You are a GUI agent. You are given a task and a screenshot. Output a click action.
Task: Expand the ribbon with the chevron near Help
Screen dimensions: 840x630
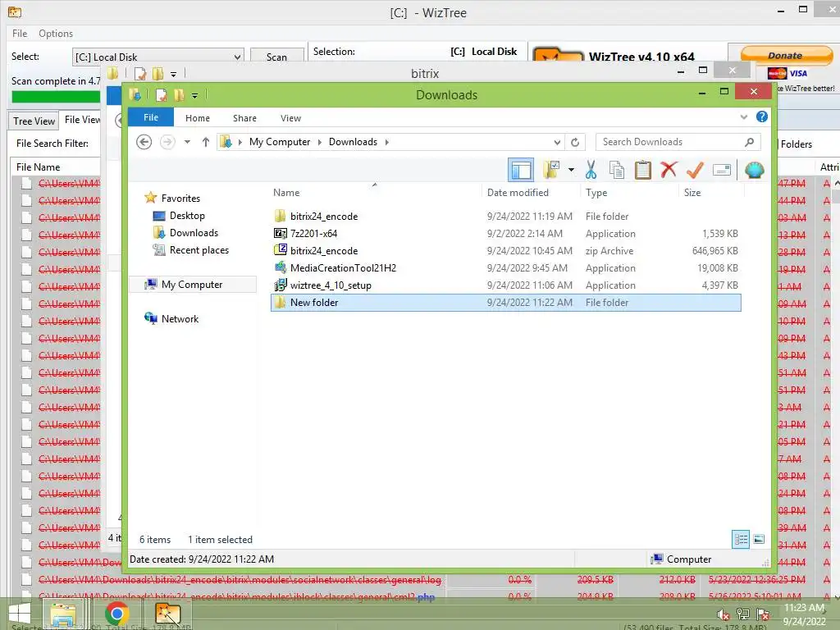point(743,116)
